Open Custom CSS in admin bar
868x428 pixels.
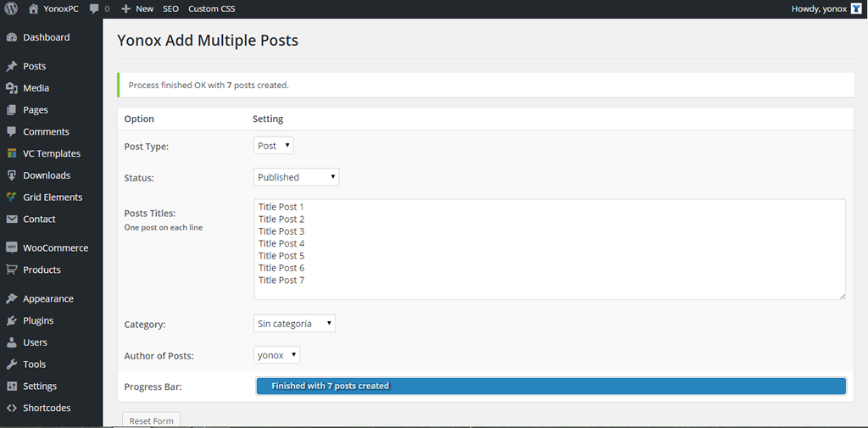[211, 8]
